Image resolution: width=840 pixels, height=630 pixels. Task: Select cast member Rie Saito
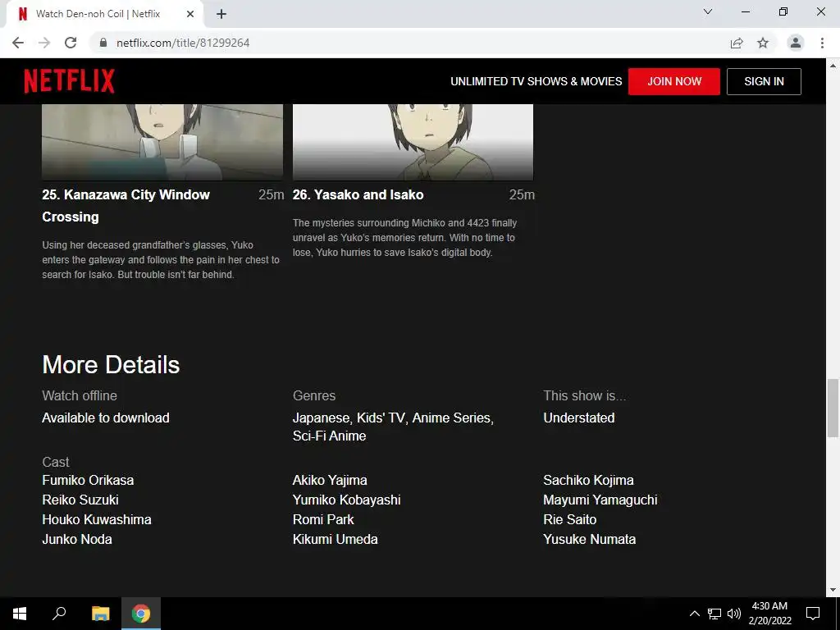570,519
